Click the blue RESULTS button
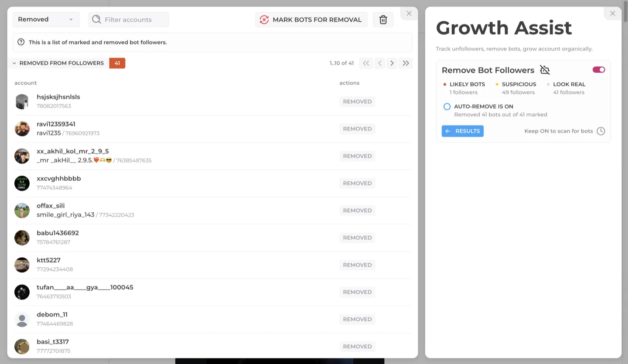Screen dimensions: 628x364 point(462,131)
